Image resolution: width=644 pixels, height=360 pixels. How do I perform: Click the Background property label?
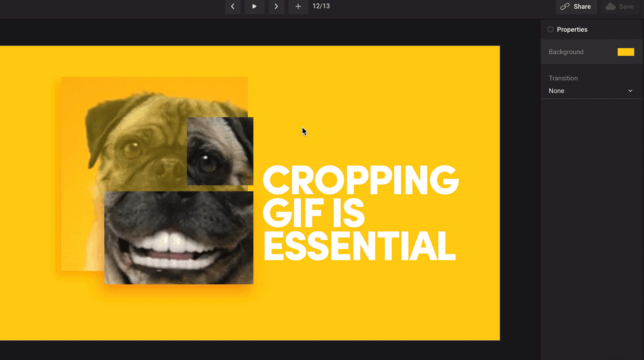pos(566,52)
